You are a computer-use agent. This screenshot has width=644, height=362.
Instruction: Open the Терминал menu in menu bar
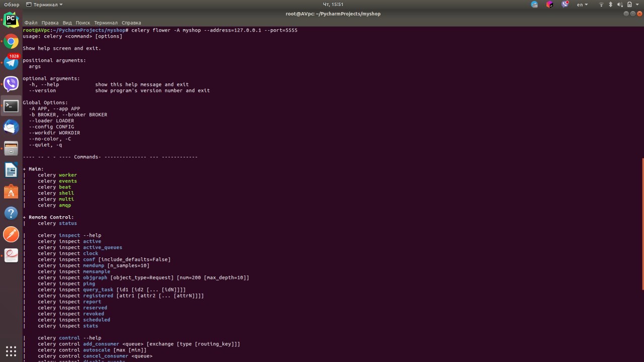point(106,23)
